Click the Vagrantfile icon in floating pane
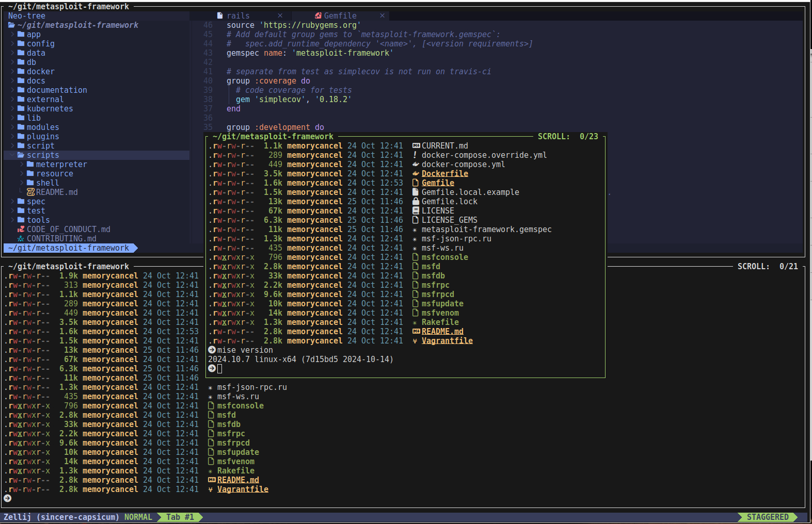812x524 pixels. tap(415, 341)
